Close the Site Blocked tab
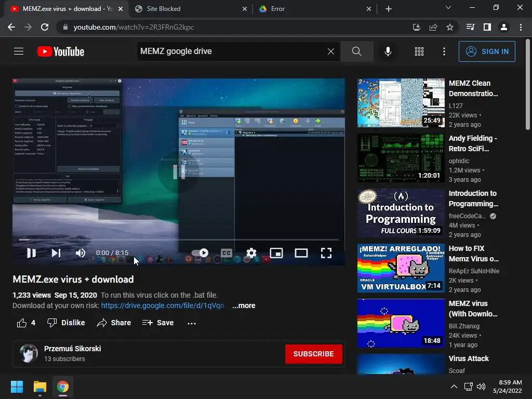This screenshot has height=399, width=532. click(x=245, y=9)
